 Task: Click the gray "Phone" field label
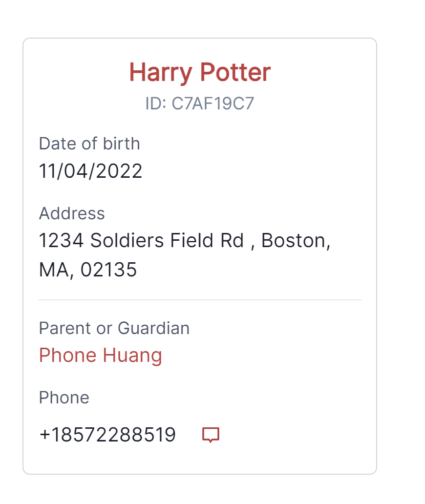click(x=64, y=398)
